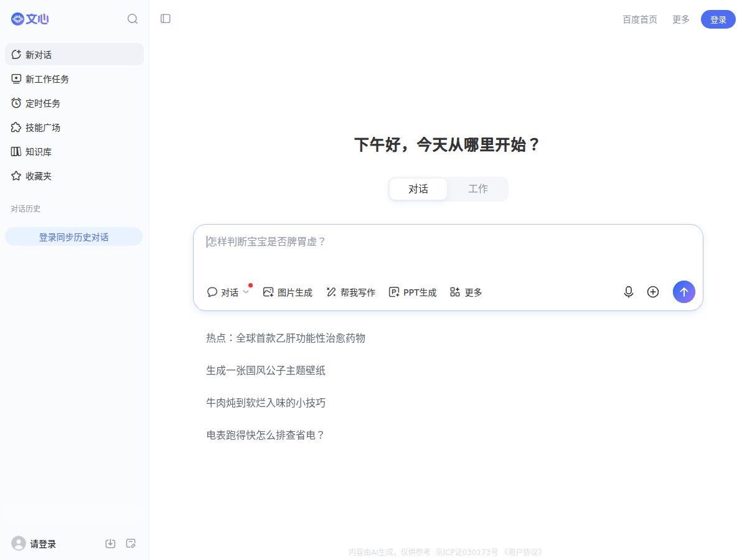Screen dimensions: 747x560
Task: Switch to the 工作 tab
Action: [x=478, y=189]
